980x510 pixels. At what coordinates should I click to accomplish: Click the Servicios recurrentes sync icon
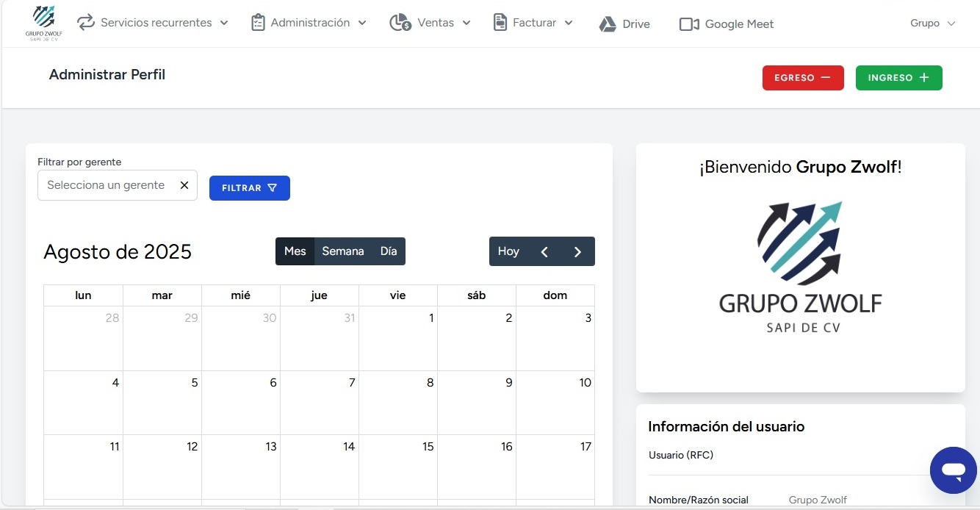point(86,23)
